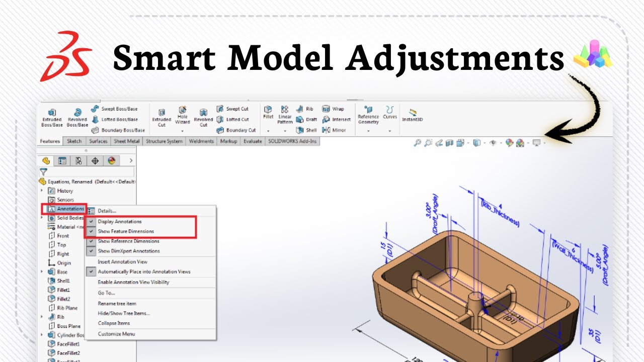Choose Boundary Boss/Base tool
644x362 pixels.
point(118,130)
